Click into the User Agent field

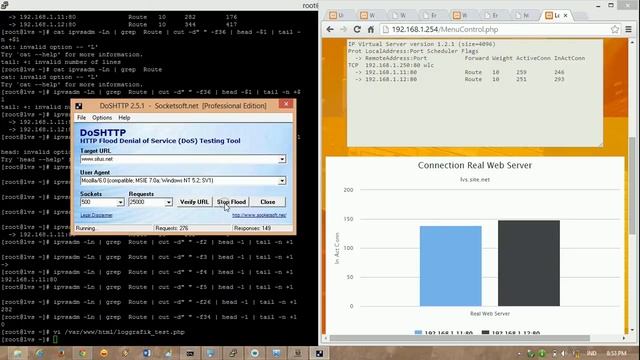point(179,181)
